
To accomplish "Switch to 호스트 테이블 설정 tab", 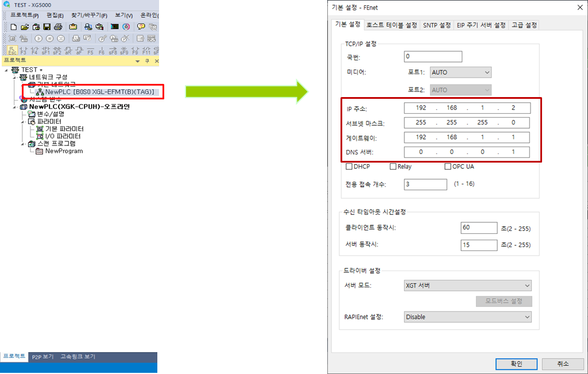I will pos(392,25).
